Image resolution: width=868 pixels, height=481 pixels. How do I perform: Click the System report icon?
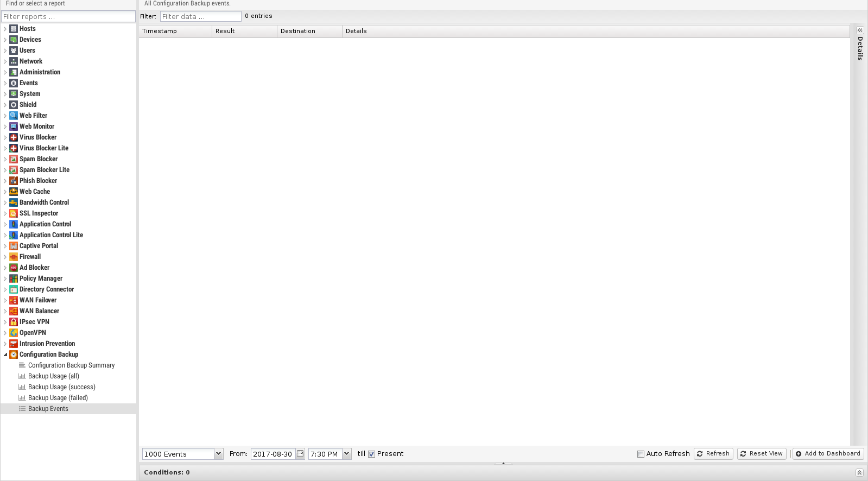tap(14, 94)
